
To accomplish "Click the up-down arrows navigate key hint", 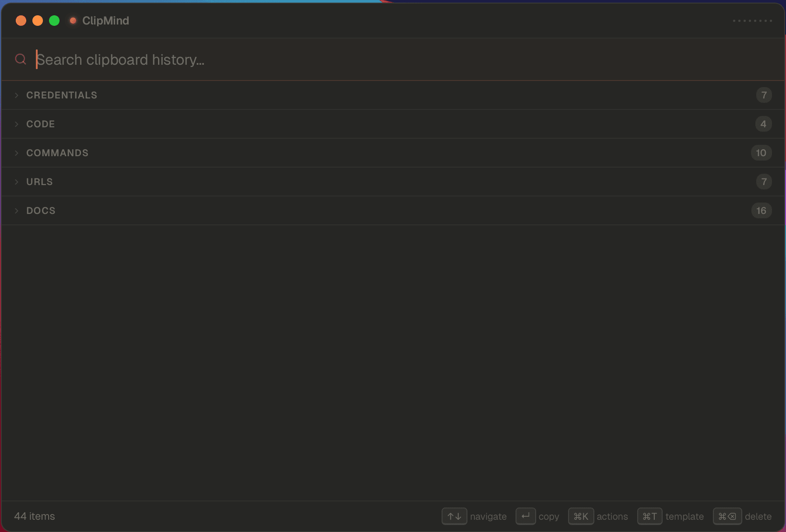I will [x=454, y=516].
